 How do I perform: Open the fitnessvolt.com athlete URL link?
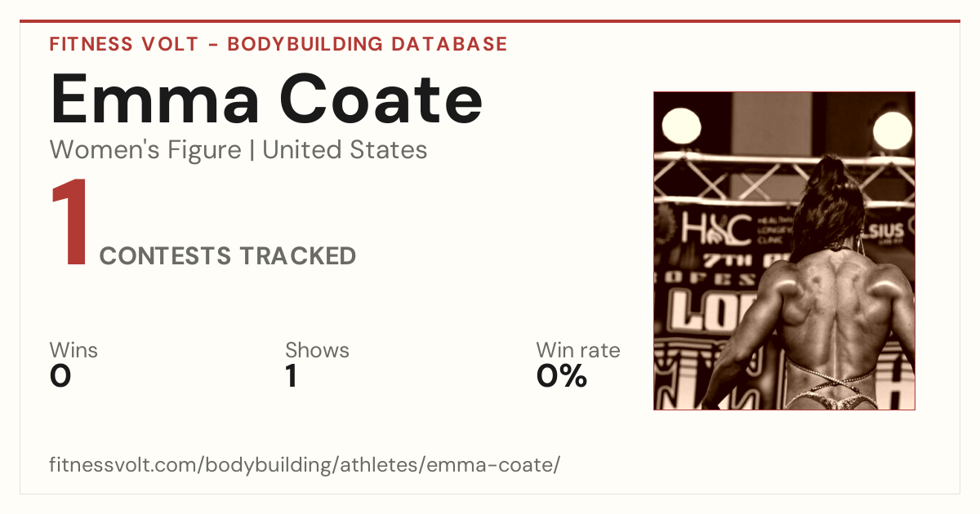pos(305,466)
